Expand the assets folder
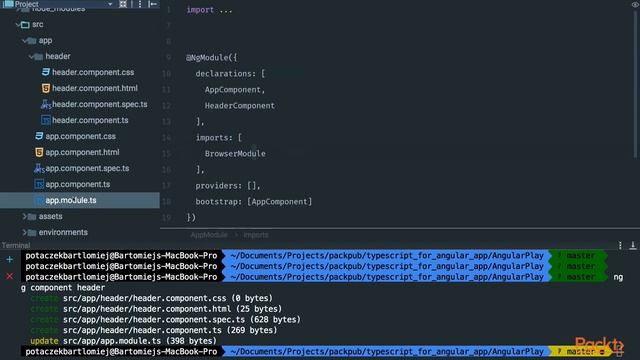The height and width of the screenshot is (360, 640). pos(24,216)
